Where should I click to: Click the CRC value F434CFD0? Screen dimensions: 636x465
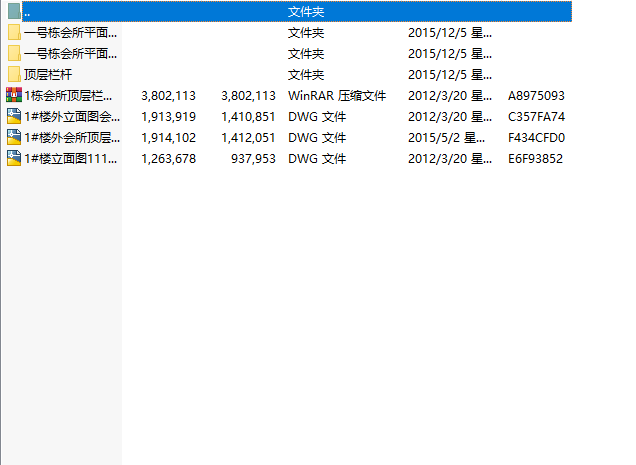[x=536, y=138]
